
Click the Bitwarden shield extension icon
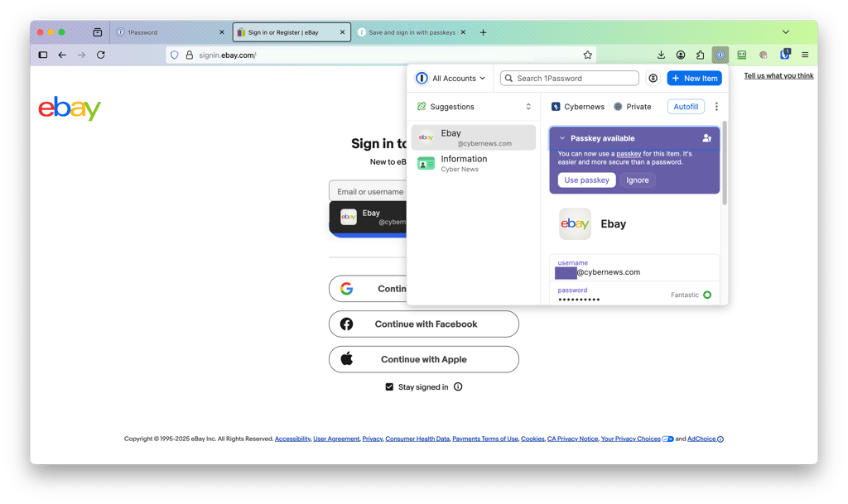[785, 54]
